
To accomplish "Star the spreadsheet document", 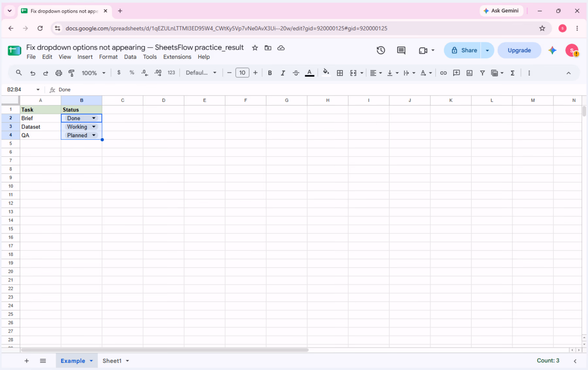I will click(255, 48).
